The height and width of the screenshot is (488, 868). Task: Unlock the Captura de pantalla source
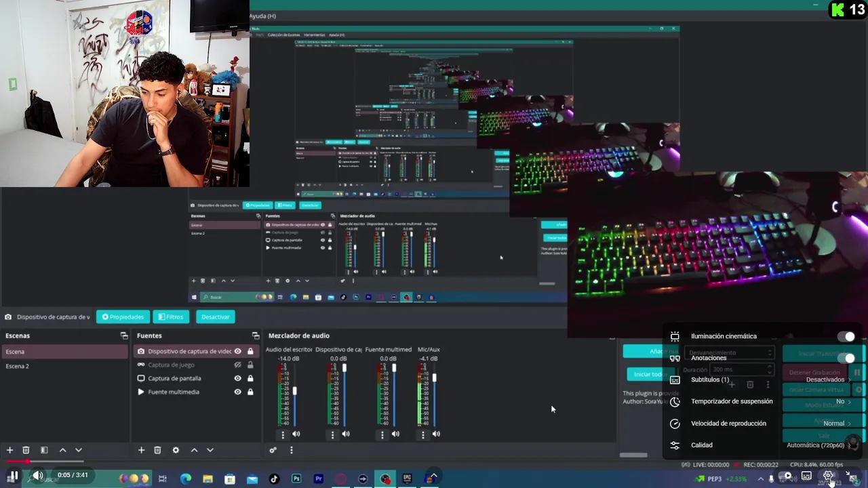250,378
